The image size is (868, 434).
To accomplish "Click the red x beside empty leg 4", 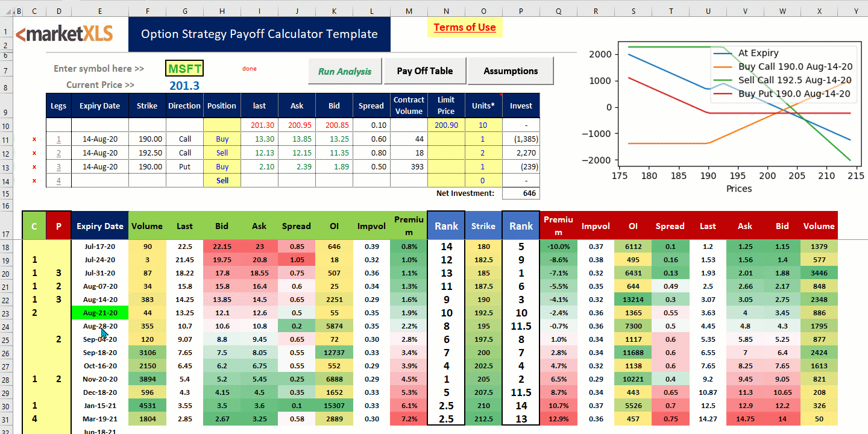I will tap(34, 181).
